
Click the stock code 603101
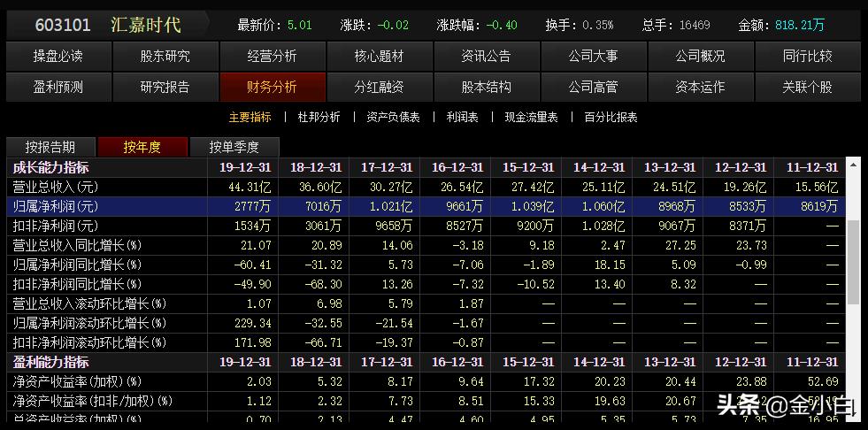63,25
